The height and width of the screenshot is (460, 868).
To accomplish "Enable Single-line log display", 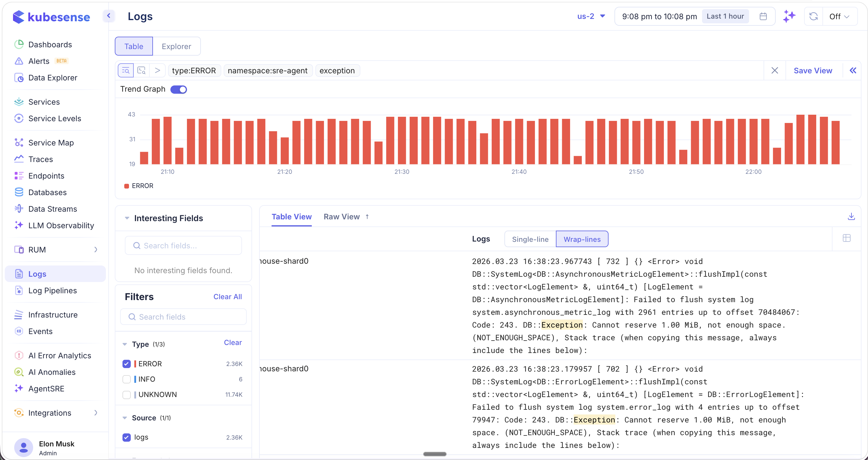I will click(x=530, y=239).
